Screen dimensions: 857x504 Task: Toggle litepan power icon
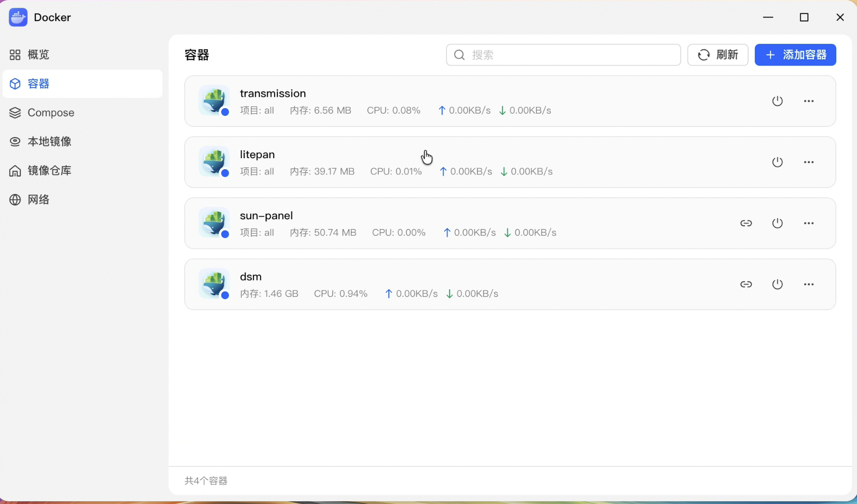click(777, 162)
